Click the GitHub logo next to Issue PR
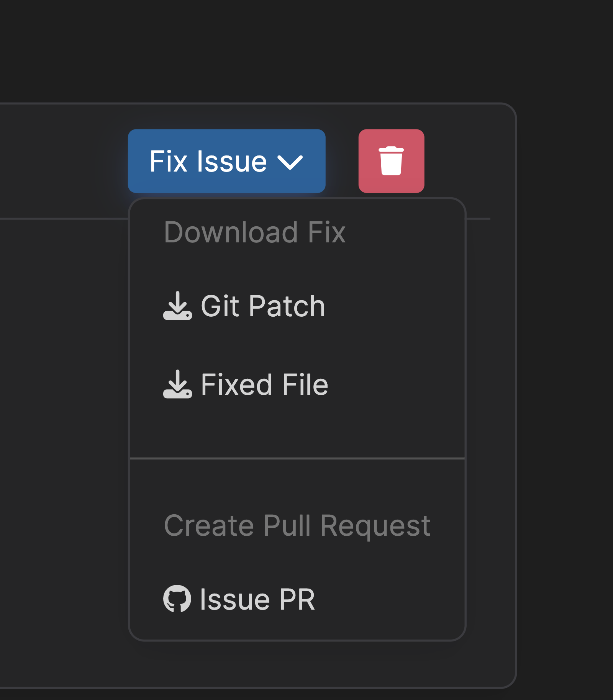This screenshot has width=613, height=700. [x=177, y=599]
